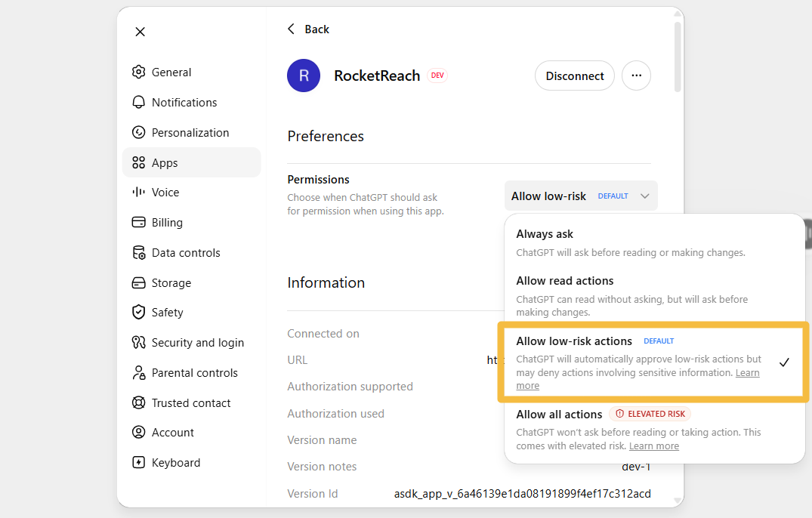Open the General settings section

point(191,72)
